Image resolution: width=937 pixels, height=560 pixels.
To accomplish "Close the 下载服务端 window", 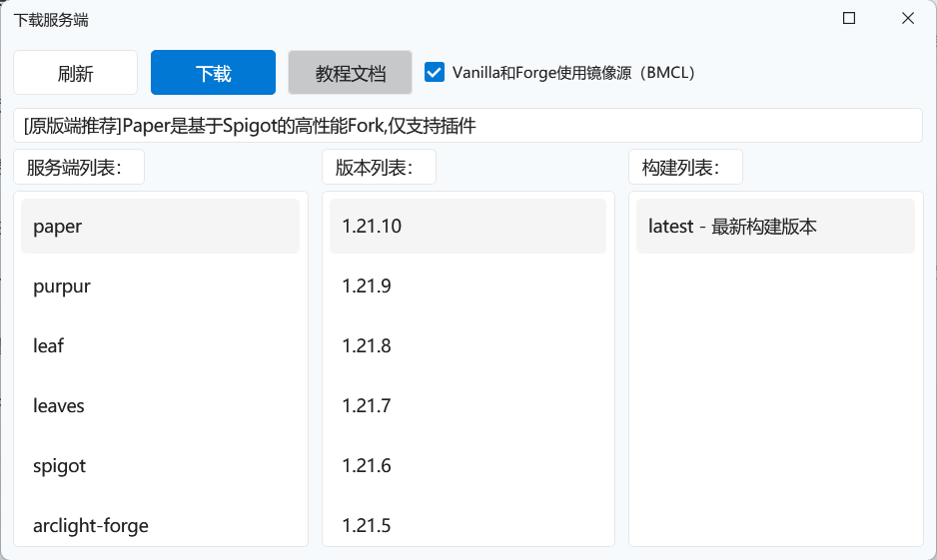I will tap(908, 19).
